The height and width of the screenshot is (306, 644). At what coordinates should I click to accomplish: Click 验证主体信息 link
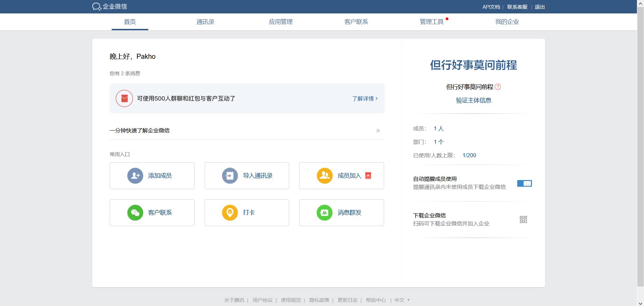click(x=474, y=100)
